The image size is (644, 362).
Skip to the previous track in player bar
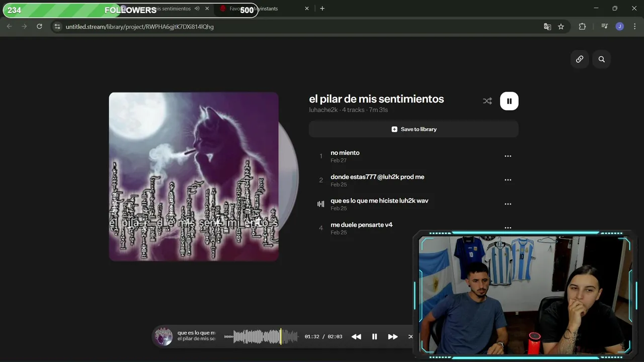[x=356, y=337]
